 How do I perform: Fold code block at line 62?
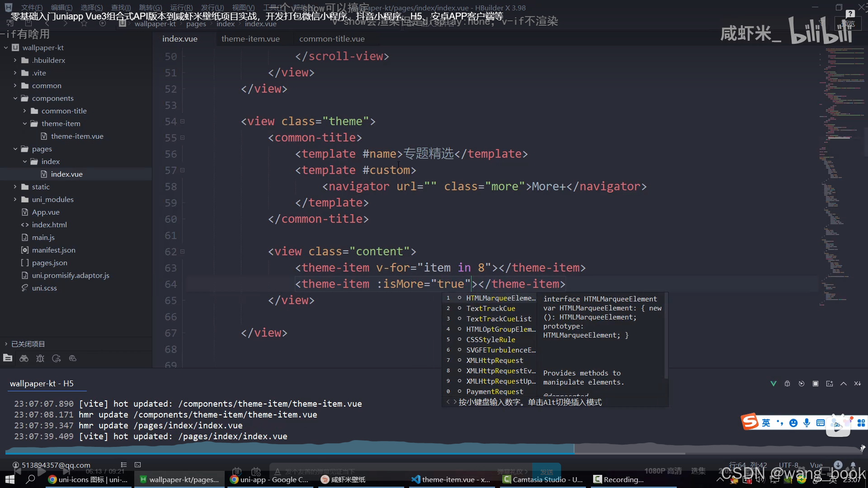coord(182,252)
